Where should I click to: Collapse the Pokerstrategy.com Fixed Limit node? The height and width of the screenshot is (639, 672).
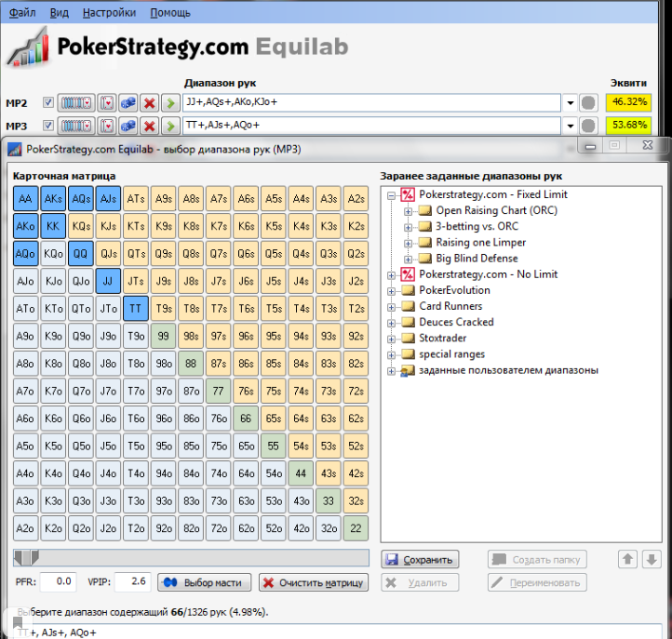391,195
